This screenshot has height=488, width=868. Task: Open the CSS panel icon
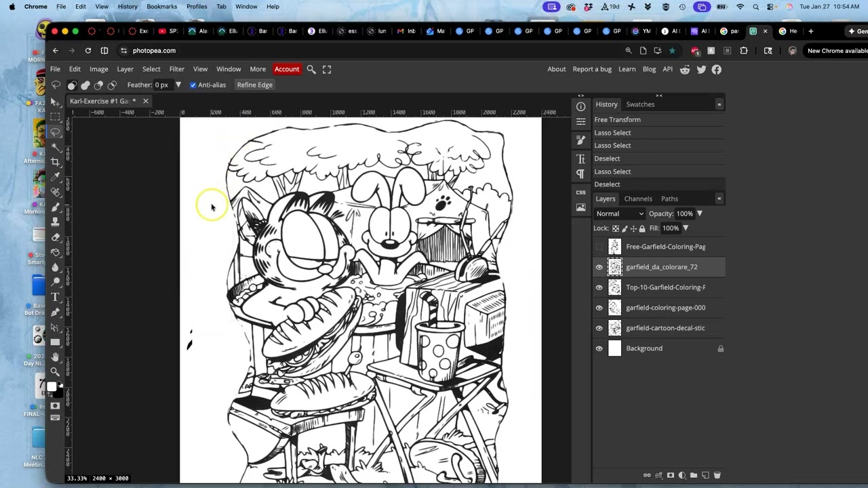(x=580, y=192)
